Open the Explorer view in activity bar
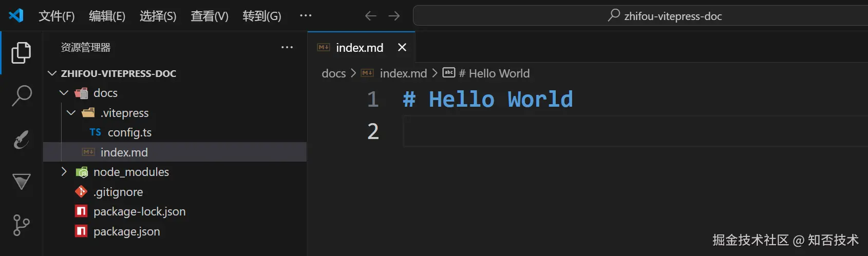This screenshot has width=868, height=256. [x=21, y=53]
